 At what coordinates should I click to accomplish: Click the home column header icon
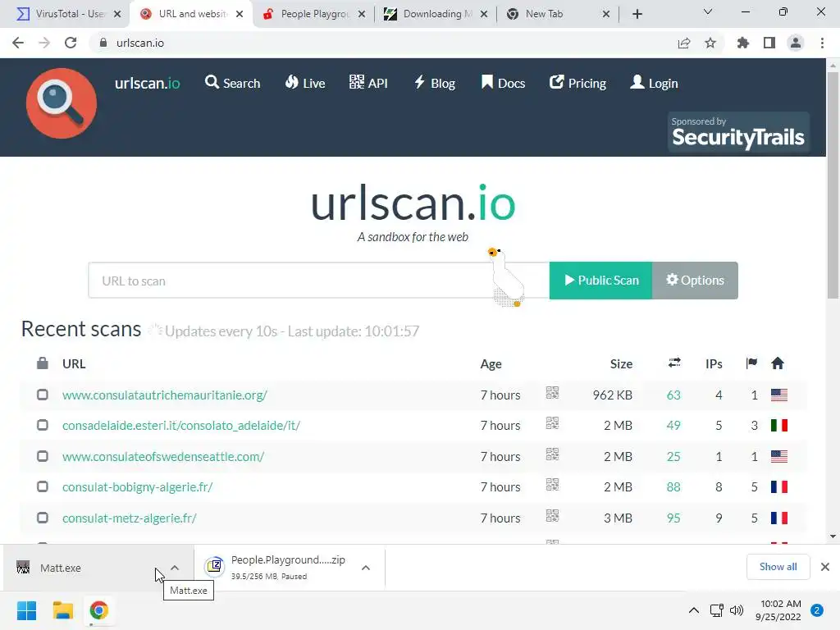(778, 363)
